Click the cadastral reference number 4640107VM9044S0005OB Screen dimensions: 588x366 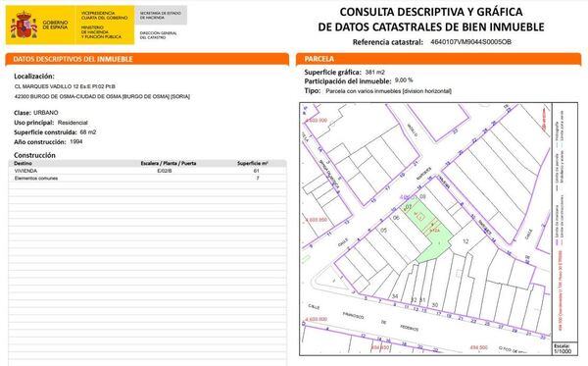tap(470, 42)
